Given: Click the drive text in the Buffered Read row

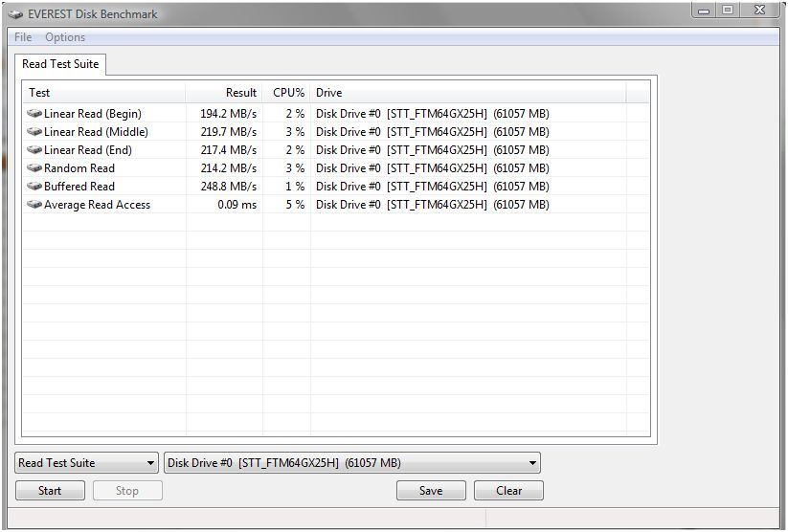Looking at the screenshot, I should (x=432, y=187).
